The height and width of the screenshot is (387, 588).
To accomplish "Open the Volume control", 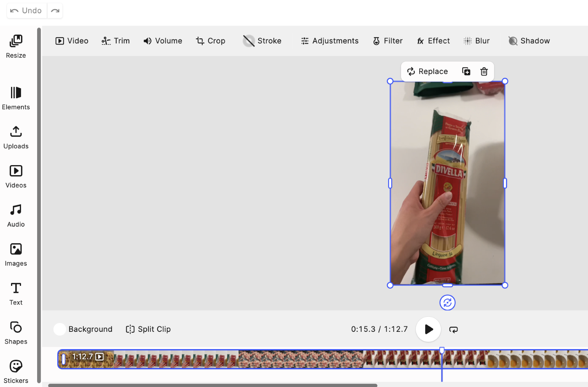I will (163, 41).
